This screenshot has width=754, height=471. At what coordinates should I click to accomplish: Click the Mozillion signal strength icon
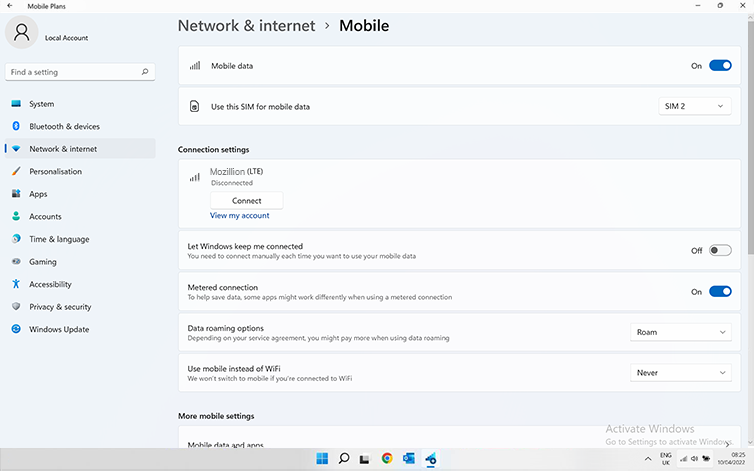point(194,177)
